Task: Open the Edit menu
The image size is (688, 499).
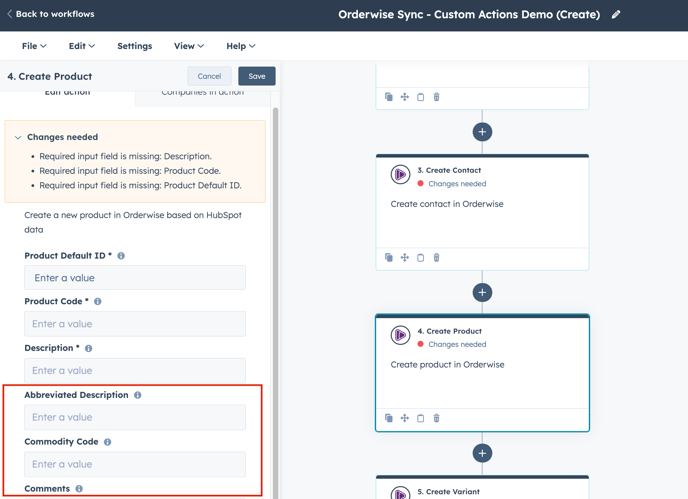Action: click(82, 46)
